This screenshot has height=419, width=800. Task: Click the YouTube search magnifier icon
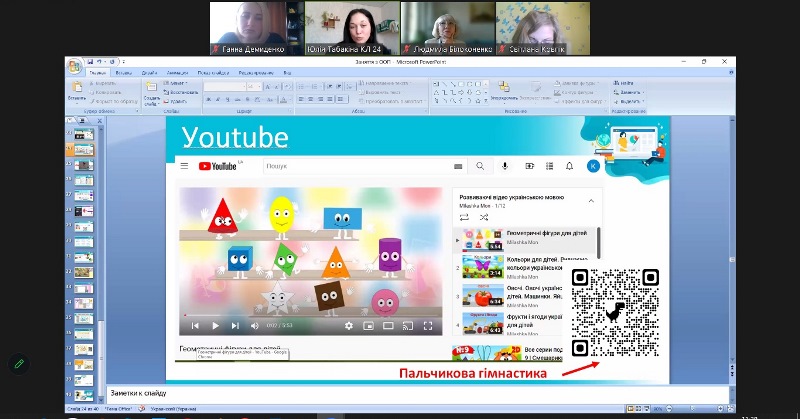[x=480, y=166]
